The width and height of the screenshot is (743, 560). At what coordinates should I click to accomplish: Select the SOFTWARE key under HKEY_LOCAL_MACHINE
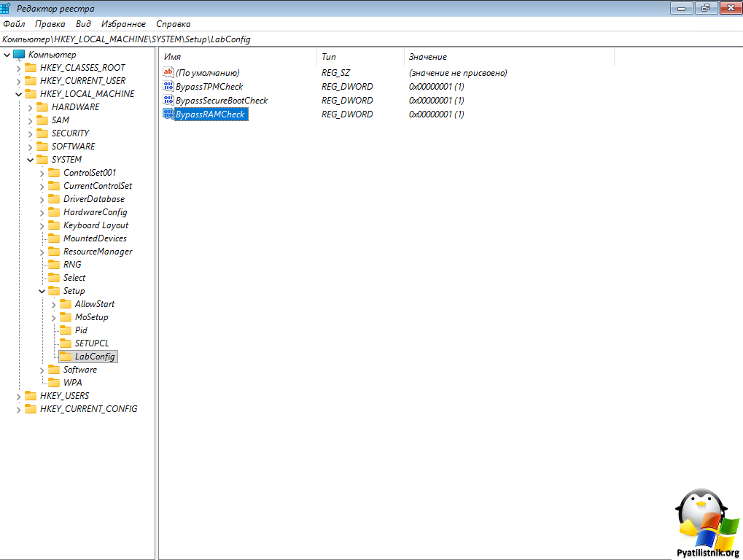[x=73, y=147]
